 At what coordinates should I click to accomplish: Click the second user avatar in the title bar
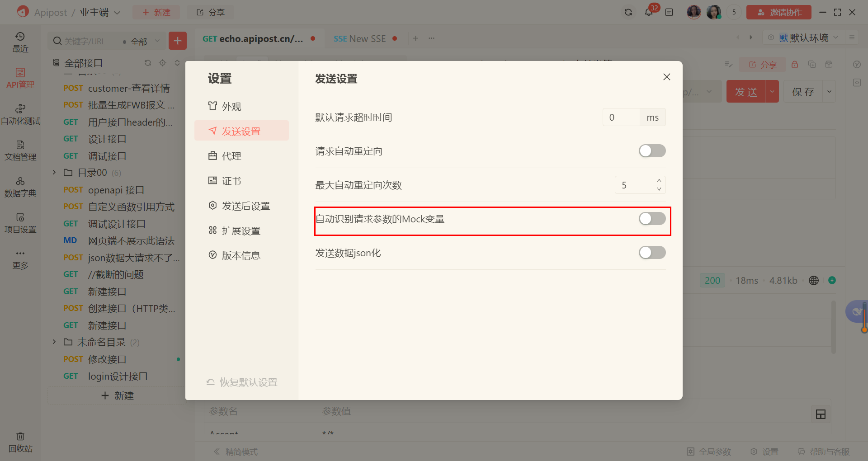(714, 12)
